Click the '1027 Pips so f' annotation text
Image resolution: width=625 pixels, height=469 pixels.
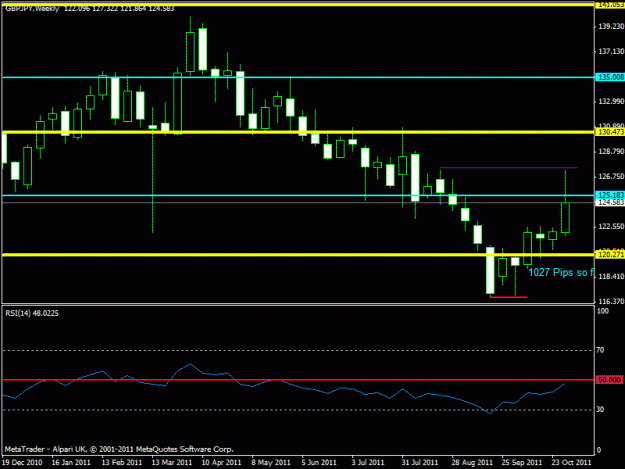click(561, 273)
